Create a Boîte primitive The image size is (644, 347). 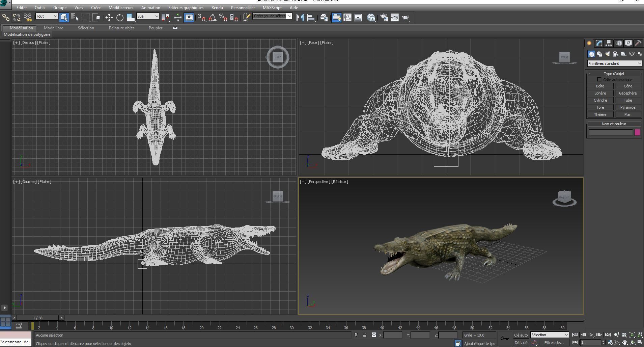click(600, 86)
